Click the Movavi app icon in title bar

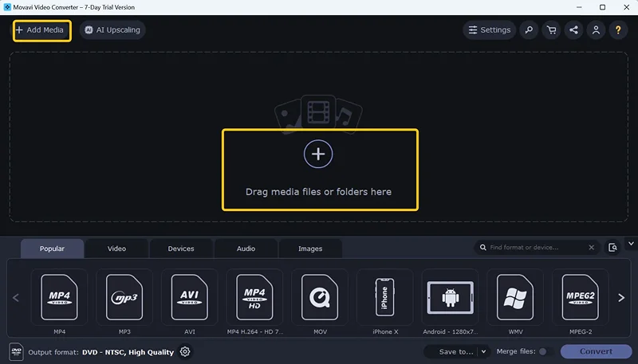point(7,7)
